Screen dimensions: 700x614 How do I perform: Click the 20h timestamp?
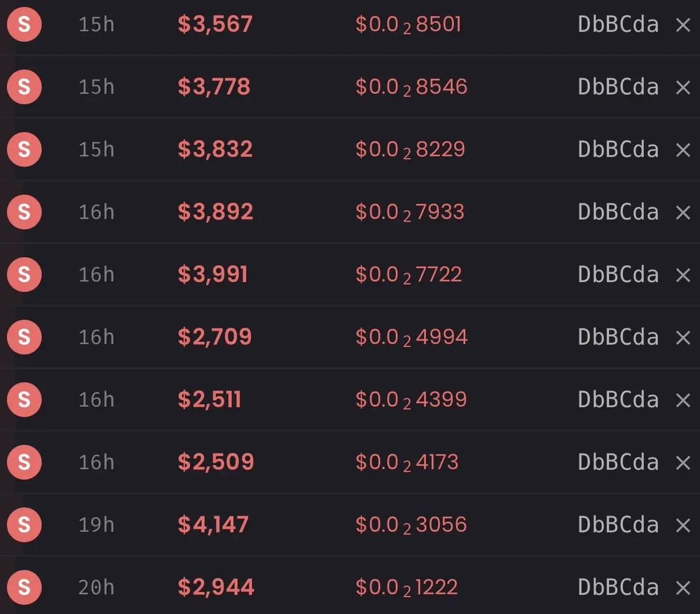[x=96, y=587]
